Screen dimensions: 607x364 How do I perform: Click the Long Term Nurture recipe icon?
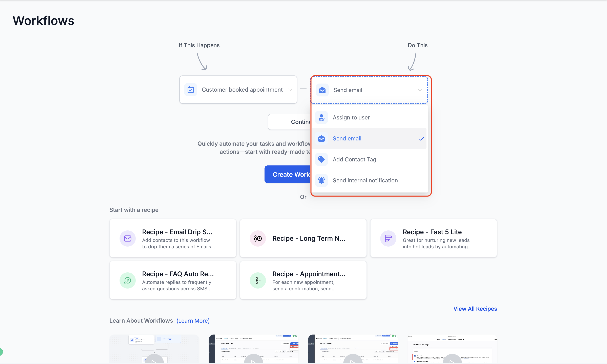coord(258,238)
